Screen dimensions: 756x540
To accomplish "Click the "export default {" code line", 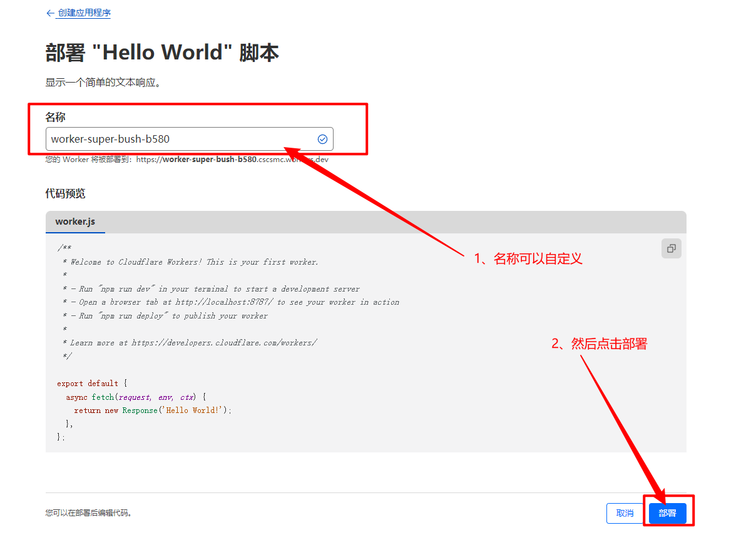I will pyautogui.click(x=91, y=384).
